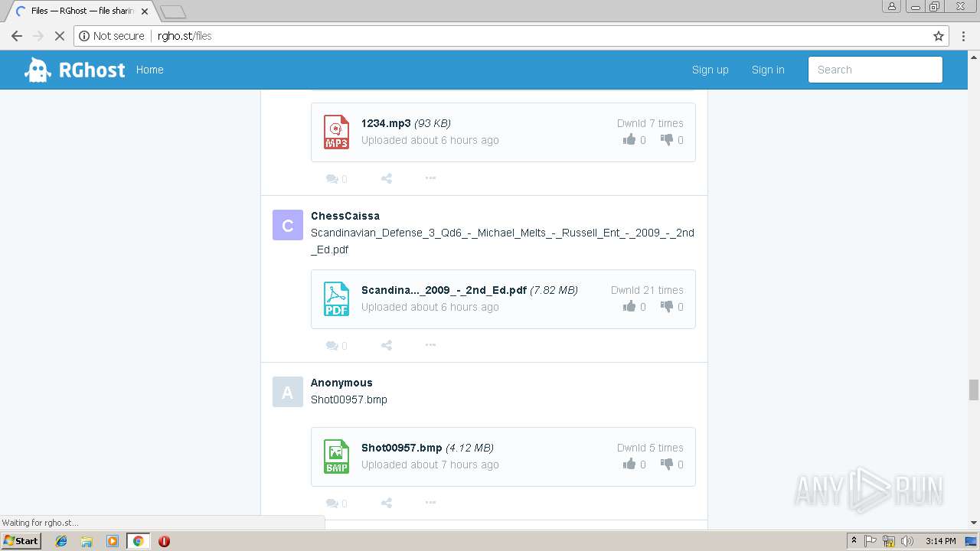Click the page vertical scrollbar thumb
980x551 pixels.
pos(974,390)
